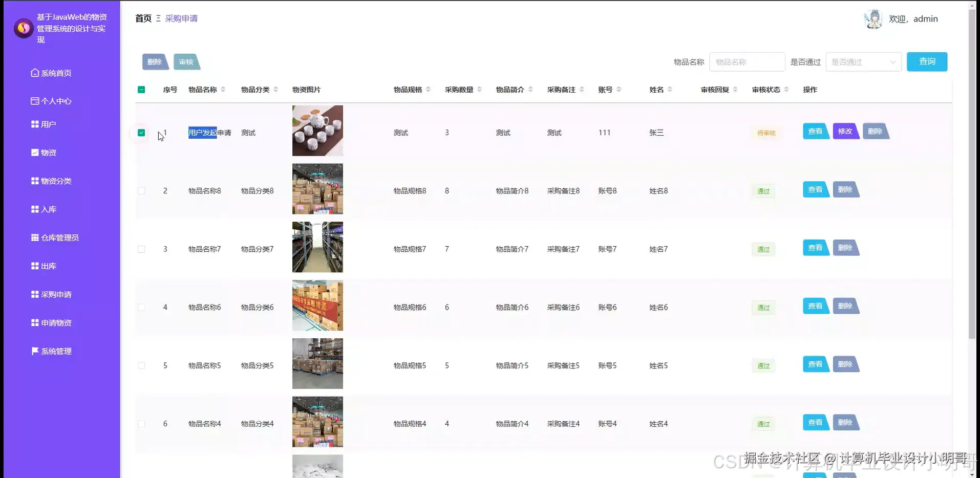980x478 pixels.
Task: Open 个人中心 personal center icon
Action: tap(34, 101)
